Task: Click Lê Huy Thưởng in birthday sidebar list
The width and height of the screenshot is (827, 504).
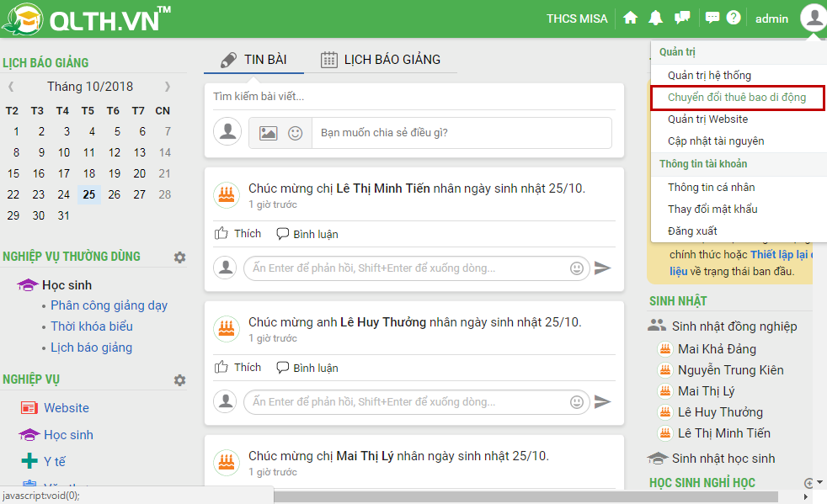Action: coord(720,412)
